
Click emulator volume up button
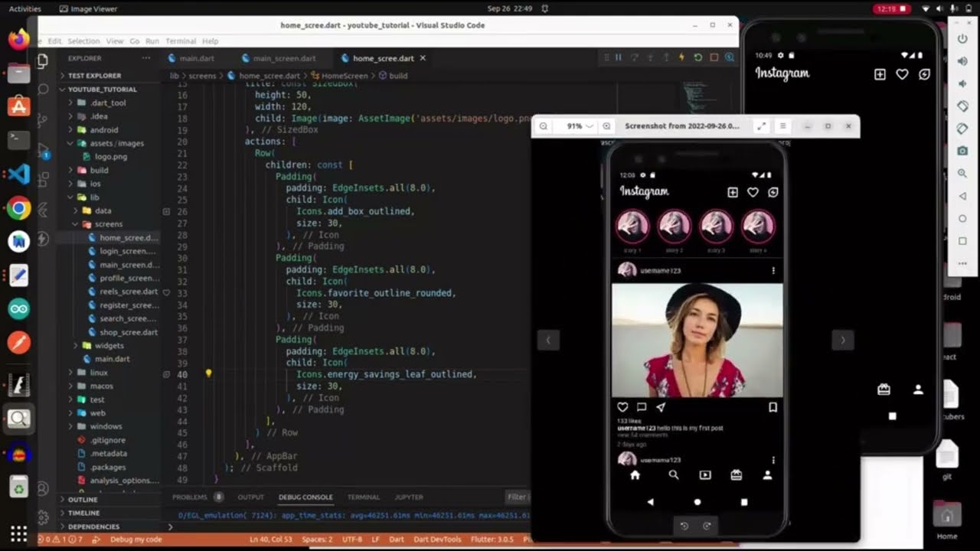point(962,62)
